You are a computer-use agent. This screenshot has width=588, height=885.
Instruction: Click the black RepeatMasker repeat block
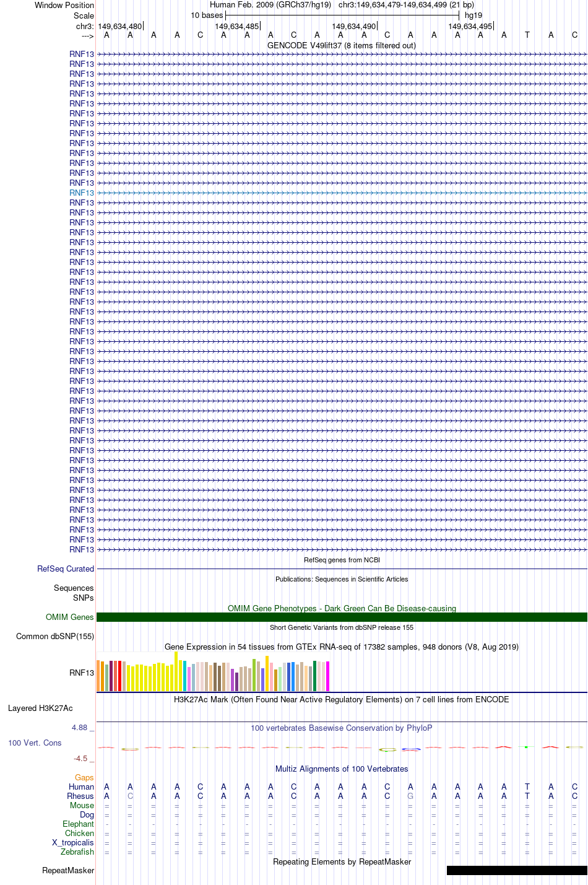pyautogui.click(x=517, y=871)
